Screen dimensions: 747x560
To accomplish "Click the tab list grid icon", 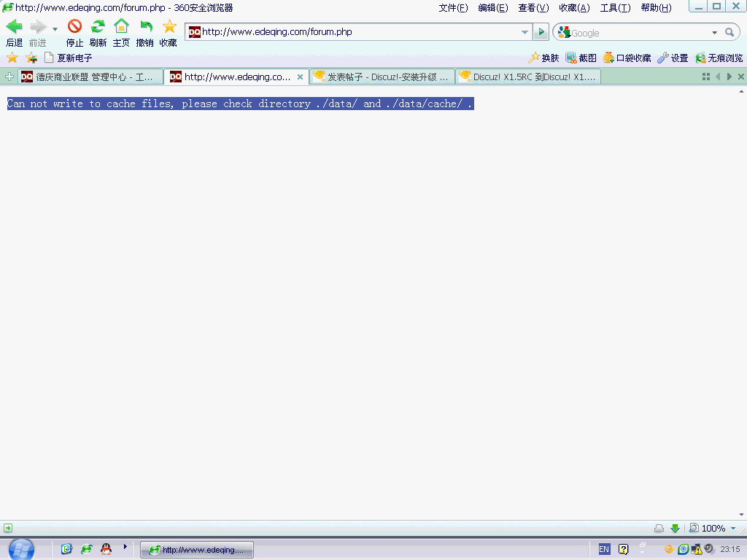I will [x=706, y=77].
